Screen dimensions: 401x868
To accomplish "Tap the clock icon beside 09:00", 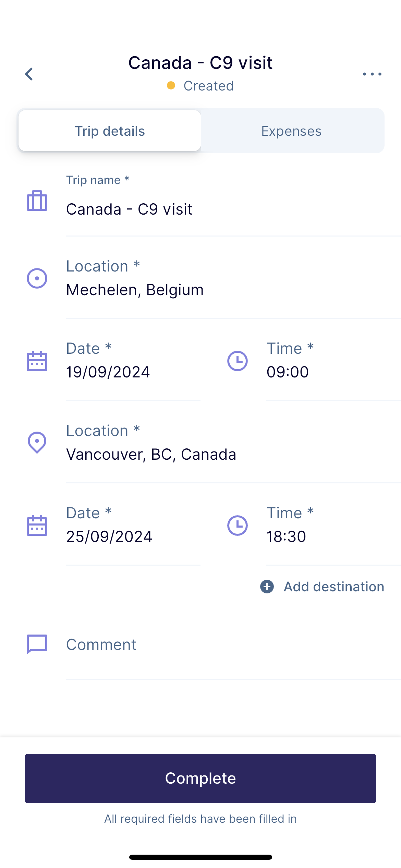I will 238,361.
